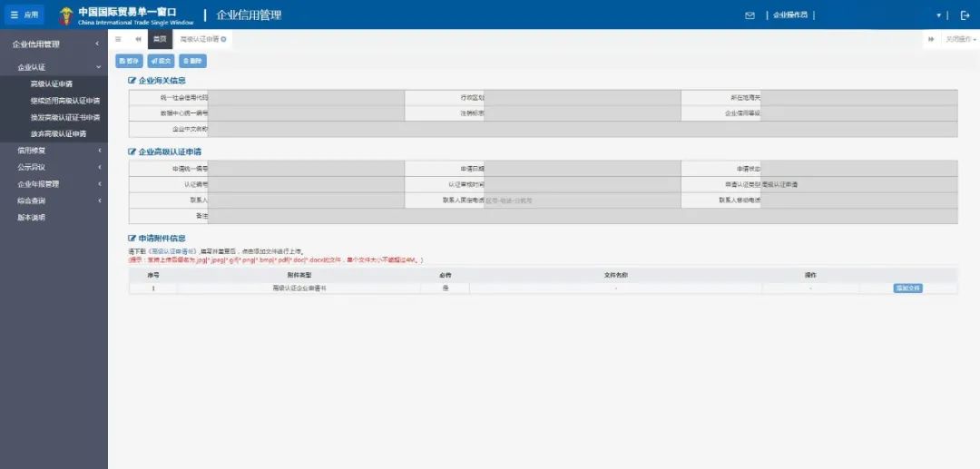
Task: Open the 应用 hamburger menu
Action: tap(24, 15)
